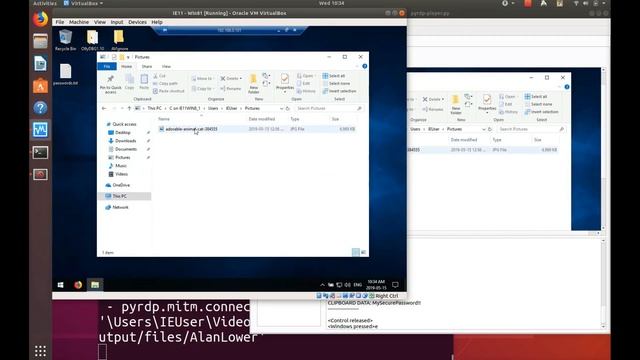Click Select all in the front Explorer ribbon
Viewport: 640px width, 360px height.
[334, 76]
